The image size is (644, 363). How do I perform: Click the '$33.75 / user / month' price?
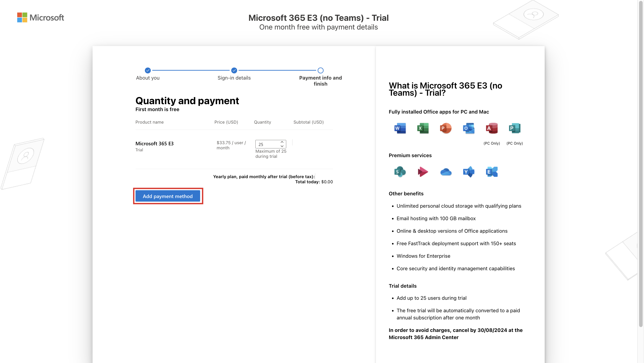[231, 145]
